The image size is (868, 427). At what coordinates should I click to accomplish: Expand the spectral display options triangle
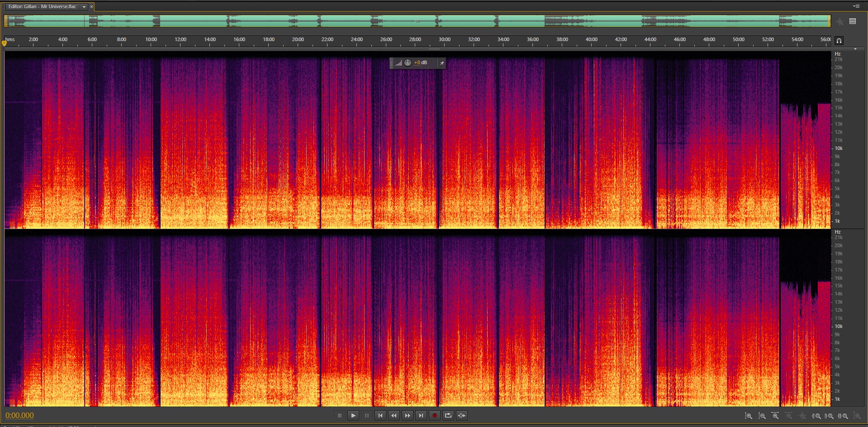click(x=855, y=49)
